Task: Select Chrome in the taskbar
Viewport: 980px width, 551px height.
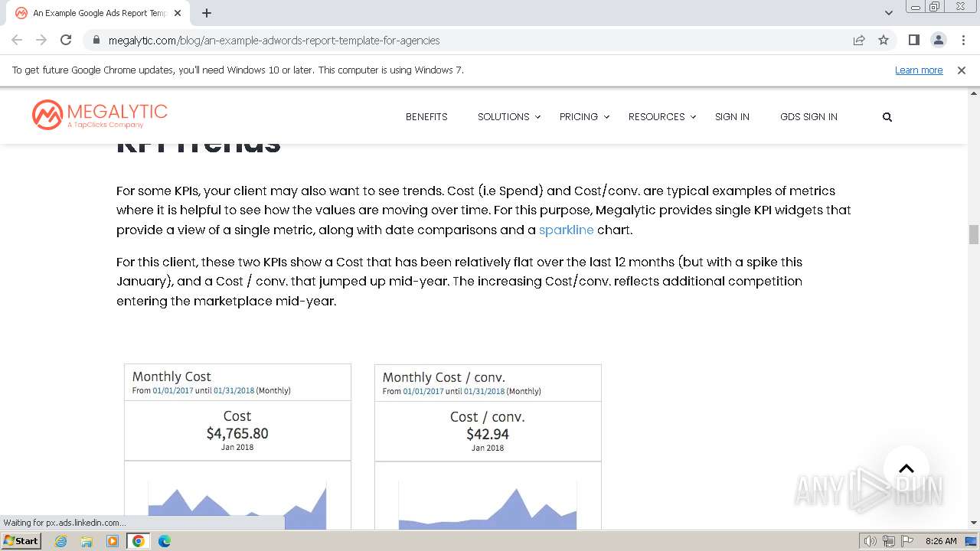Action: pyautogui.click(x=139, y=541)
